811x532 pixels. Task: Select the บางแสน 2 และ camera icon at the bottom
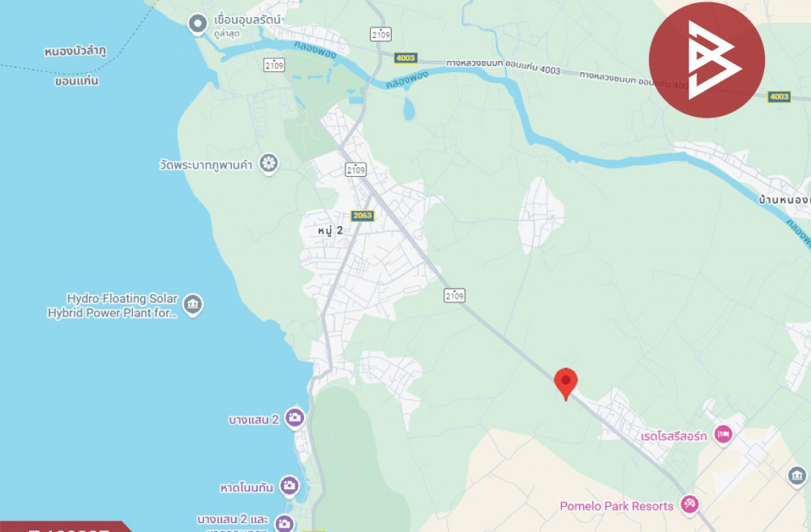coord(285,523)
